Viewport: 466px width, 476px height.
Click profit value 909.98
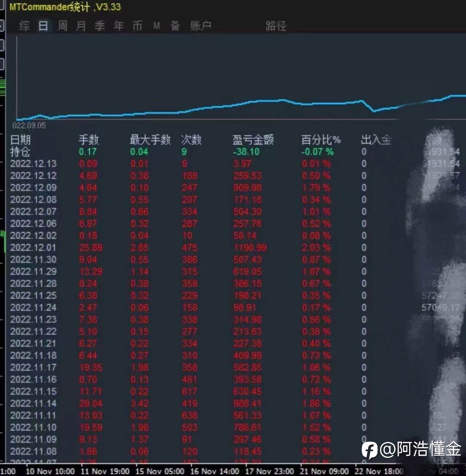click(x=247, y=188)
